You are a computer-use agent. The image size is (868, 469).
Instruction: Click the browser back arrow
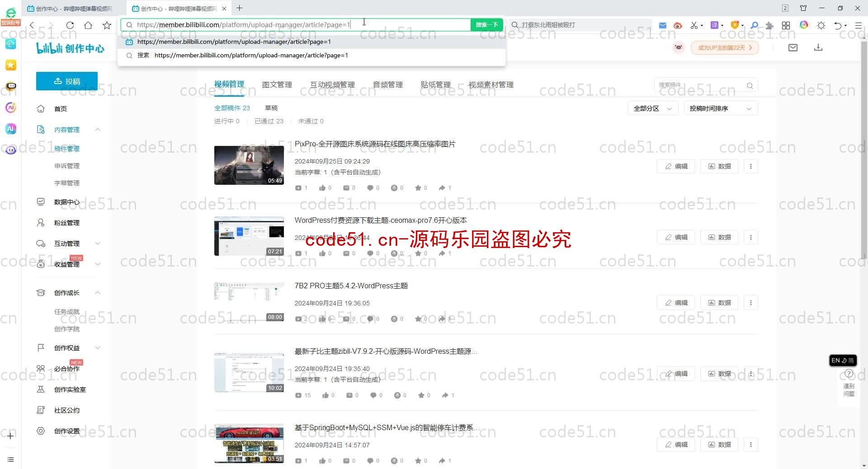[x=32, y=25]
